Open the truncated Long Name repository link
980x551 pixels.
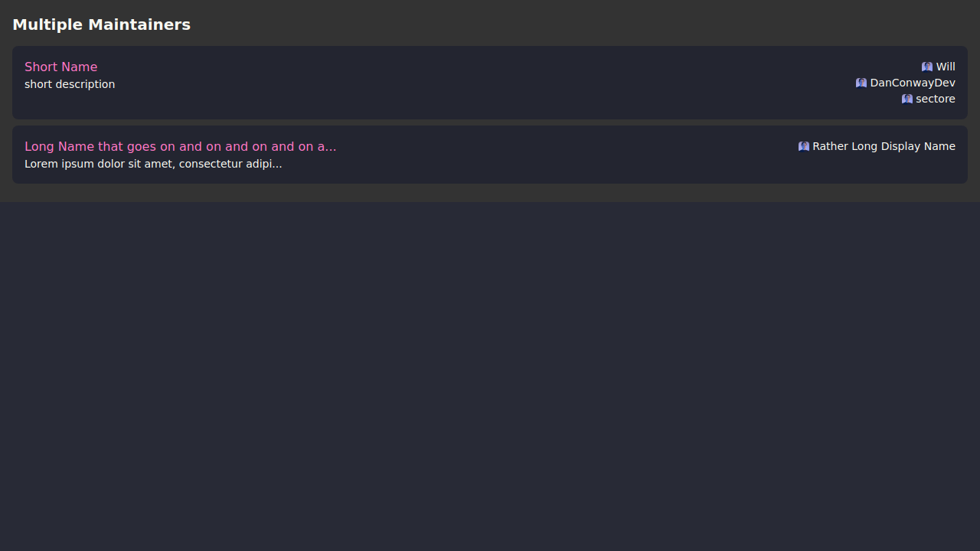[x=180, y=146]
